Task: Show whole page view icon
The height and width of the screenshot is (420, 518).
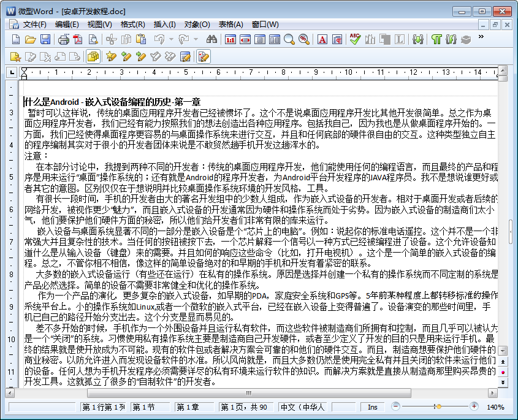Action: coord(260,40)
